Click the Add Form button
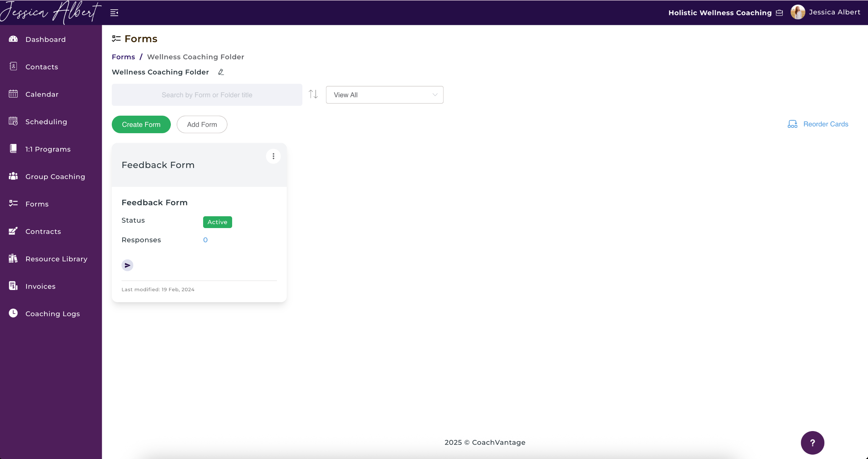The height and width of the screenshot is (459, 868). pos(202,124)
